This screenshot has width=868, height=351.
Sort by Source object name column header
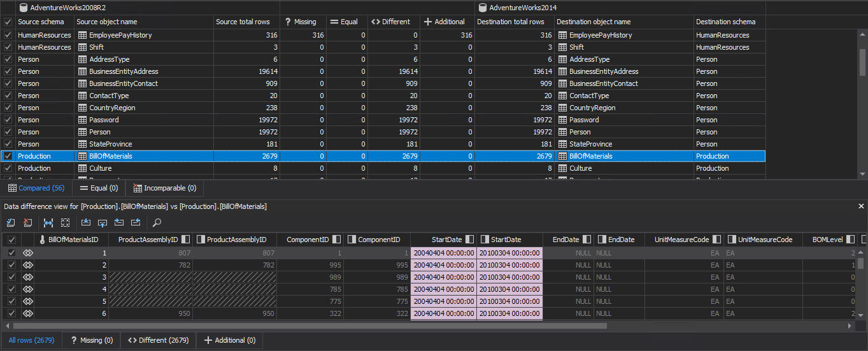(144, 22)
